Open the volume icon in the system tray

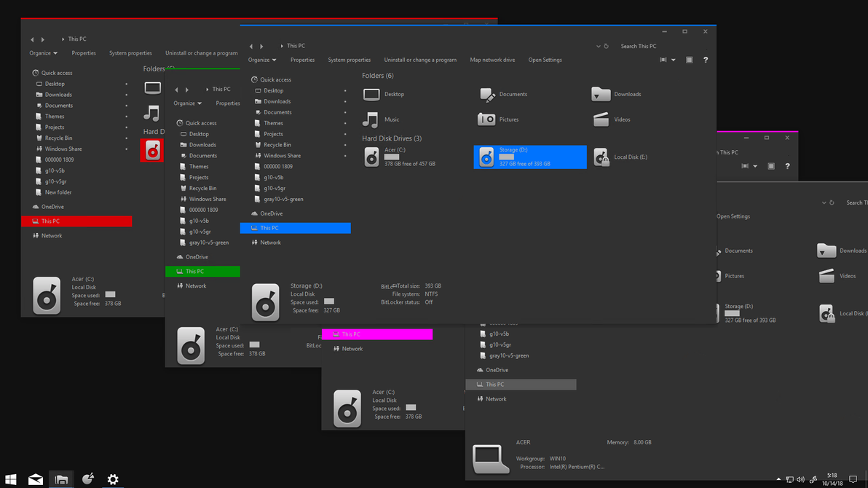[801, 479]
